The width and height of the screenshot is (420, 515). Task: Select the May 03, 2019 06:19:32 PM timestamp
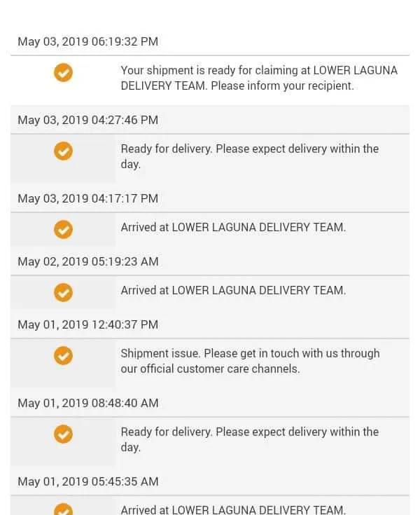point(87,41)
